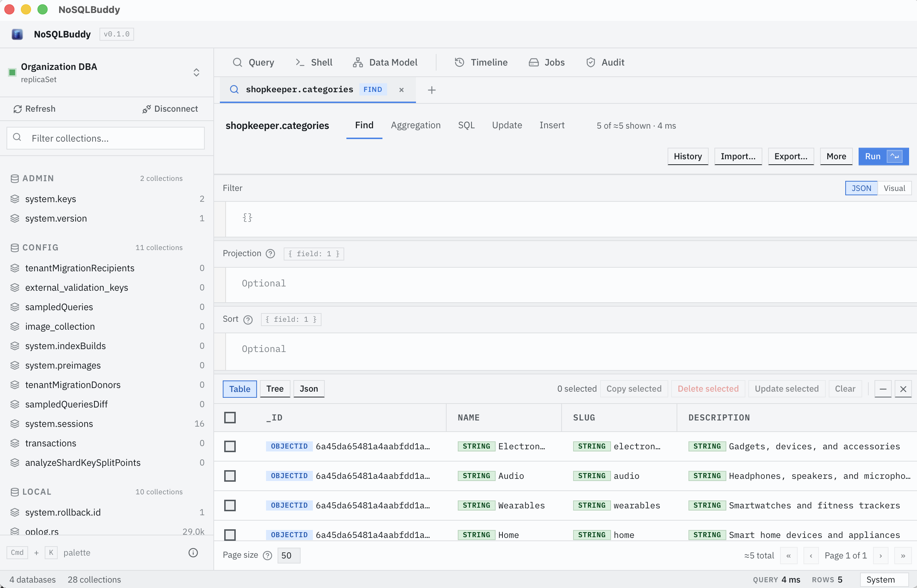The width and height of the screenshot is (917, 588).
Task: Close the shopkeeper.categories tab
Action: click(x=402, y=90)
